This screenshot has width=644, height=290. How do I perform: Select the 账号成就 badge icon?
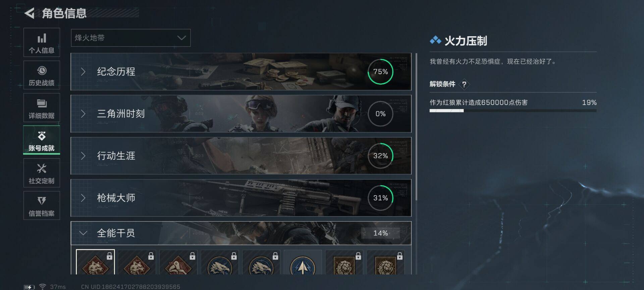click(x=42, y=136)
